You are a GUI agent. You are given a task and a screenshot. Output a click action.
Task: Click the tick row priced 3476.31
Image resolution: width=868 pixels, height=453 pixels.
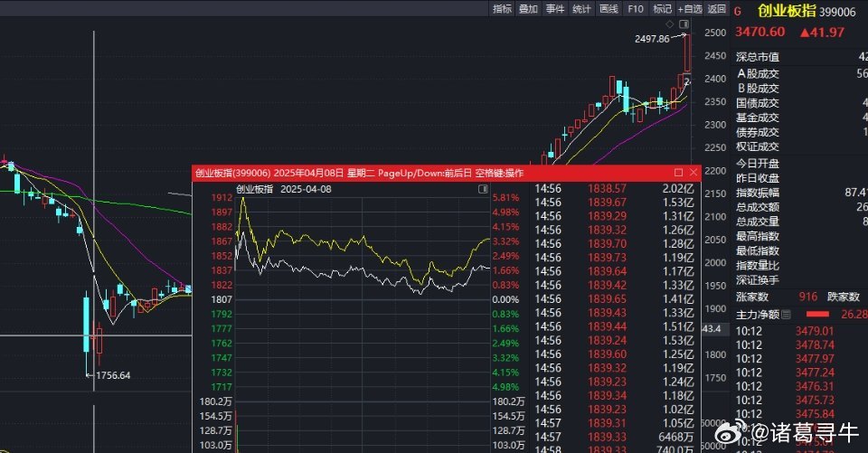(x=801, y=387)
